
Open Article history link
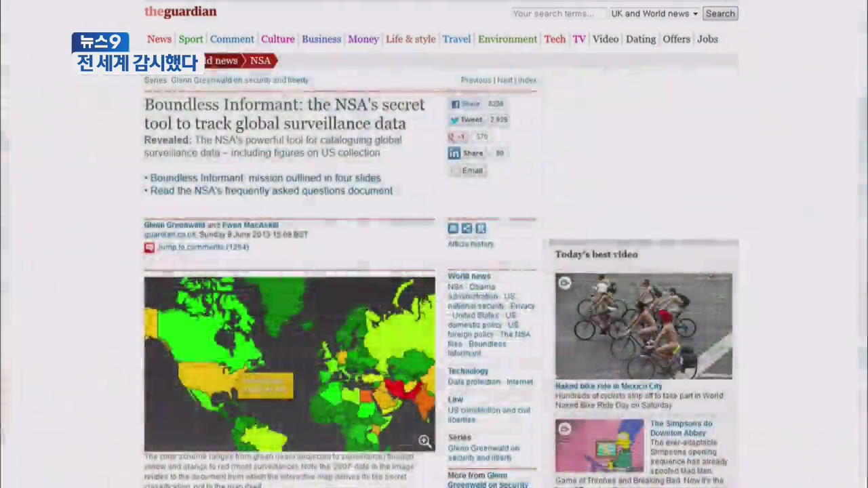(x=471, y=244)
